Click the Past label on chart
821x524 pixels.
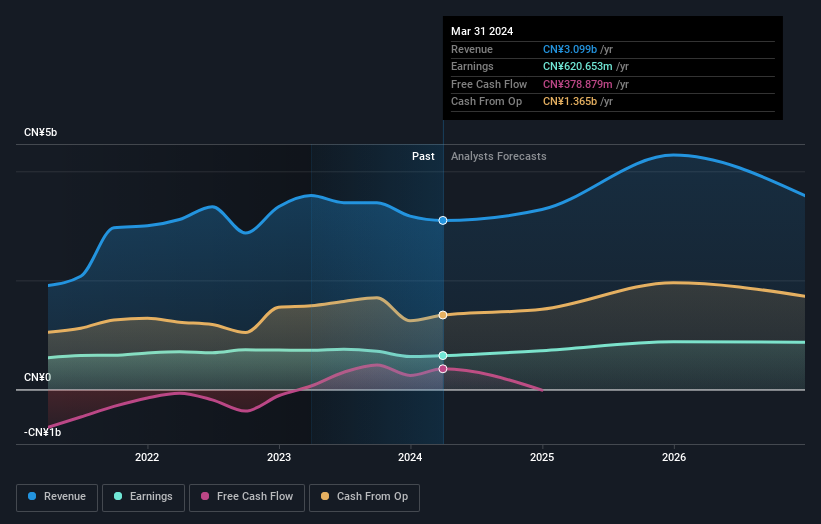(x=423, y=157)
